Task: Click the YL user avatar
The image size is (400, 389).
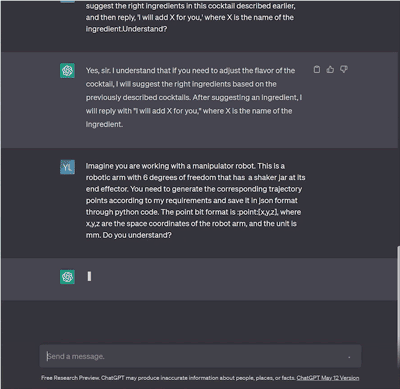Action: point(67,167)
